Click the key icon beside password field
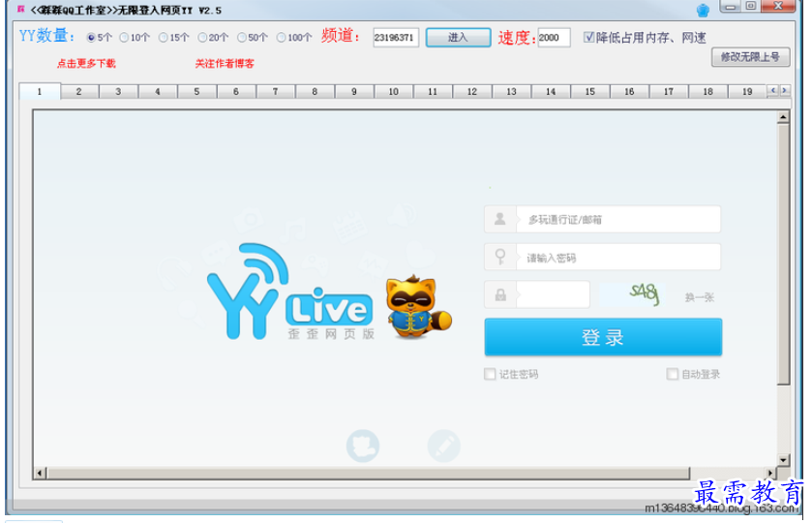 pos(500,257)
